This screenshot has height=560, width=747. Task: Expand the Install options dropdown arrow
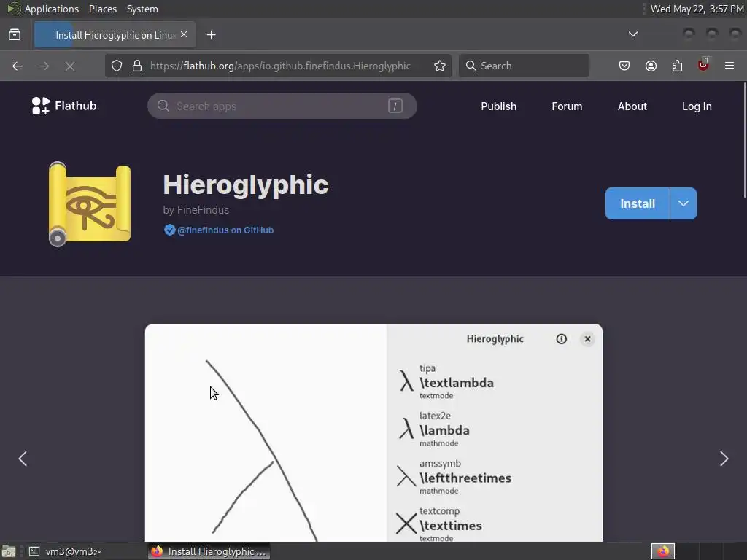[683, 203]
